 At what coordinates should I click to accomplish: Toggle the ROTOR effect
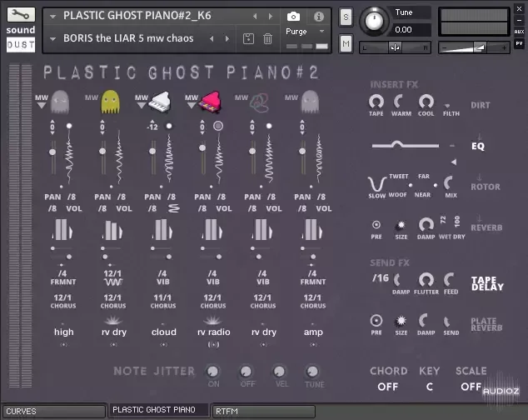486,187
